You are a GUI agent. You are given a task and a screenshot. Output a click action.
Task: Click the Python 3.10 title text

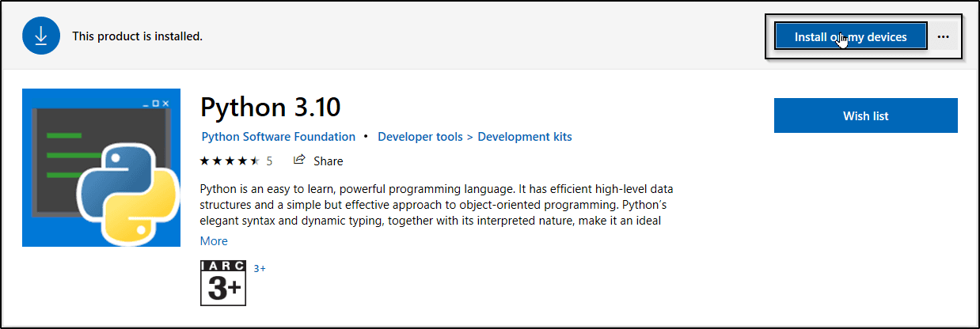271,107
